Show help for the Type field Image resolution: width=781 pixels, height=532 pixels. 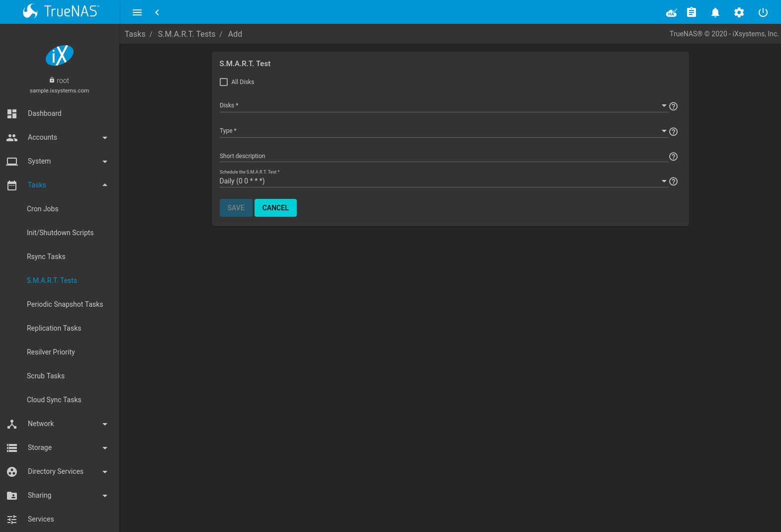(674, 132)
